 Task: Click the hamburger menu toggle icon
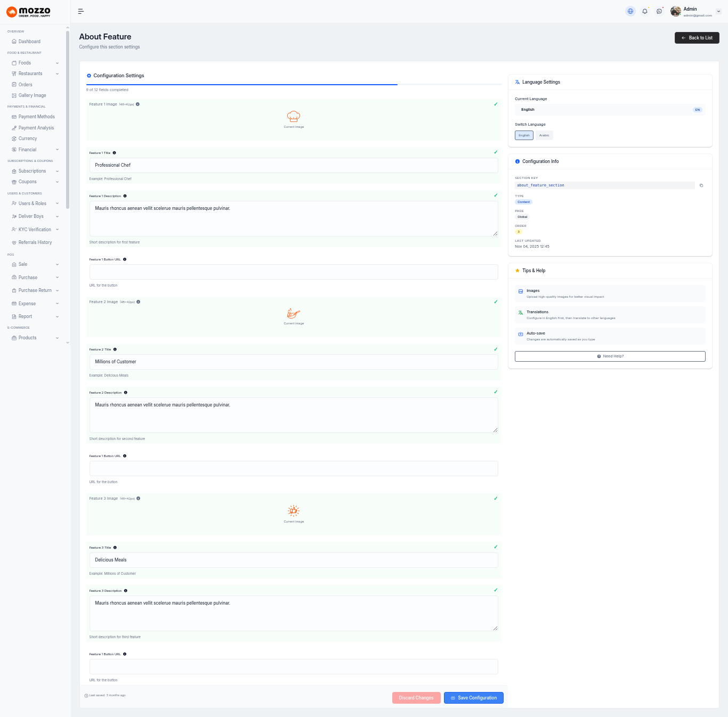tap(81, 11)
